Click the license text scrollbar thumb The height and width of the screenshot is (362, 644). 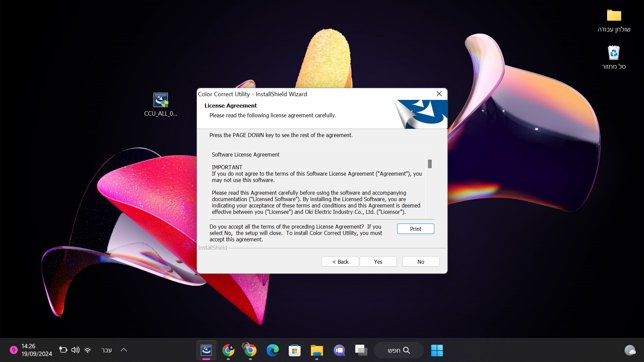point(430,164)
